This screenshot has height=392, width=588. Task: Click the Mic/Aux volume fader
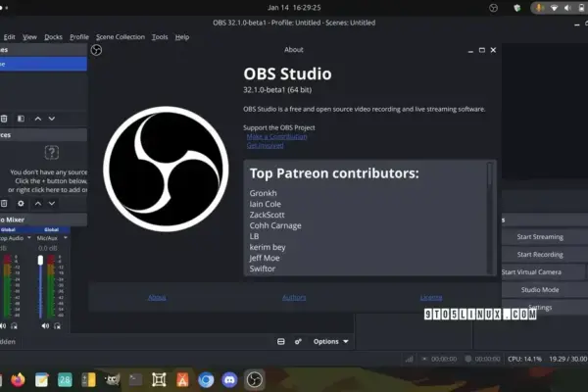(x=40, y=260)
